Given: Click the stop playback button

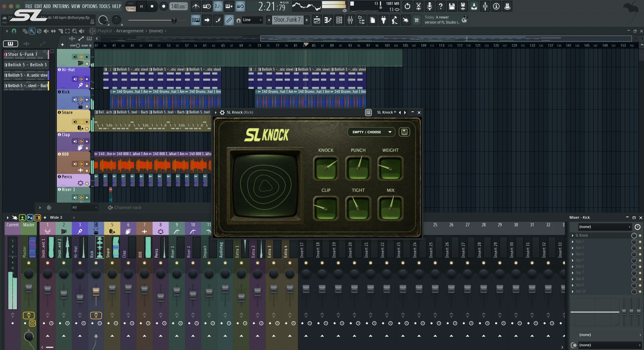Looking at the screenshot, I should pyautogui.click(x=152, y=6).
